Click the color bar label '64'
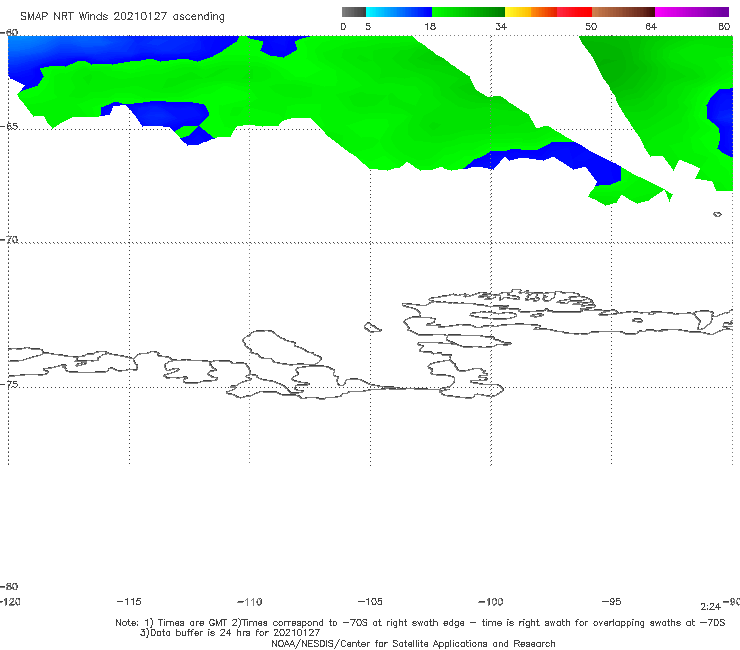Screen dimensions: 740x650 [651, 27]
